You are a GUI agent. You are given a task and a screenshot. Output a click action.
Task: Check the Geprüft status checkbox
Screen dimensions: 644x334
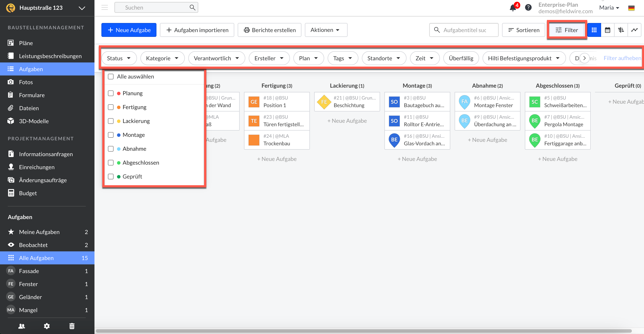pos(111,177)
